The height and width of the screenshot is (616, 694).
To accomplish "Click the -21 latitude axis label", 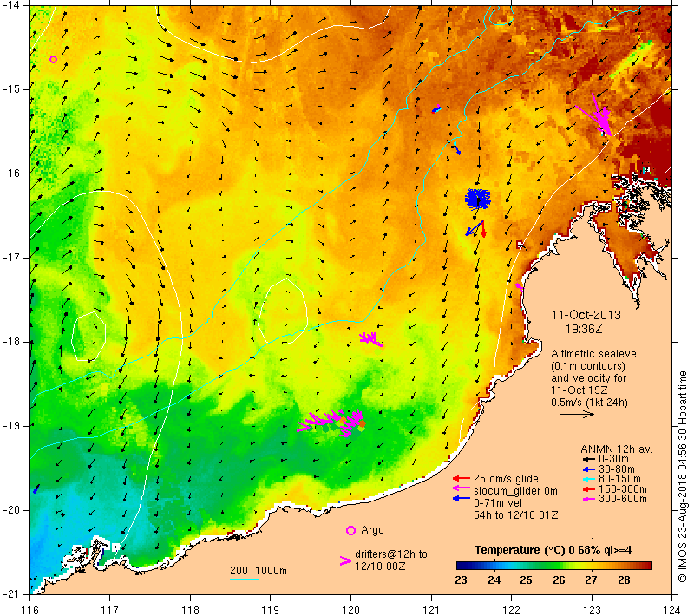I will (11, 594).
